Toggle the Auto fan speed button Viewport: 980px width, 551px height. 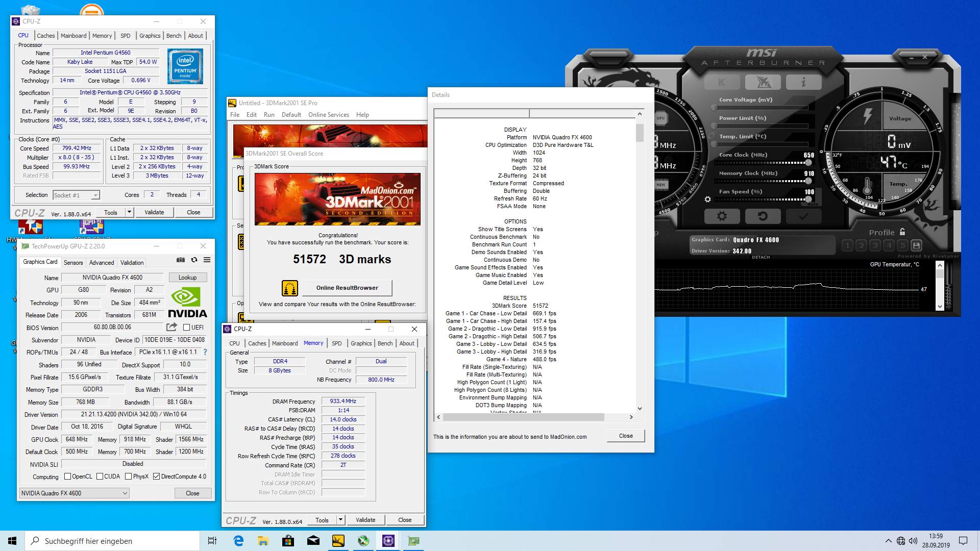[813, 205]
